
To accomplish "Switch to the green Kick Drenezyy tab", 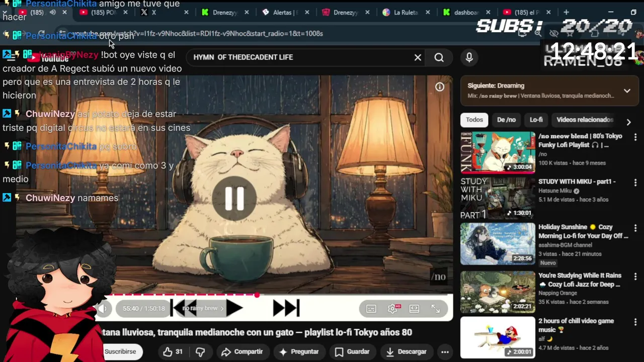I will coord(224,13).
